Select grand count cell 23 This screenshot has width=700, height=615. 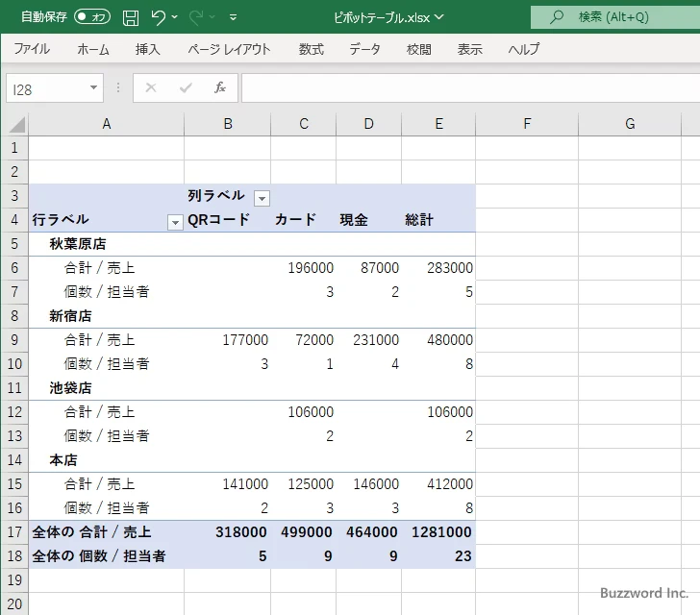438,556
